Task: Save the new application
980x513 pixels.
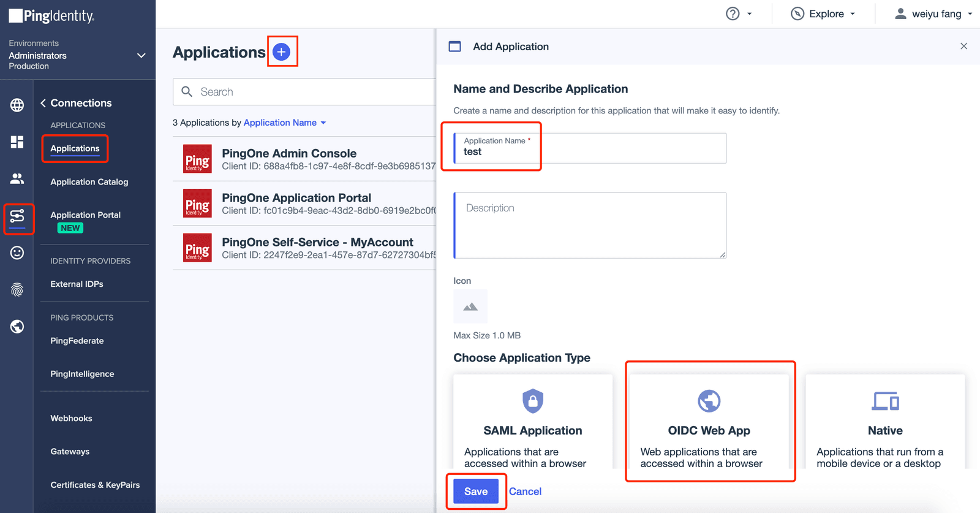Action: coord(476,491)
